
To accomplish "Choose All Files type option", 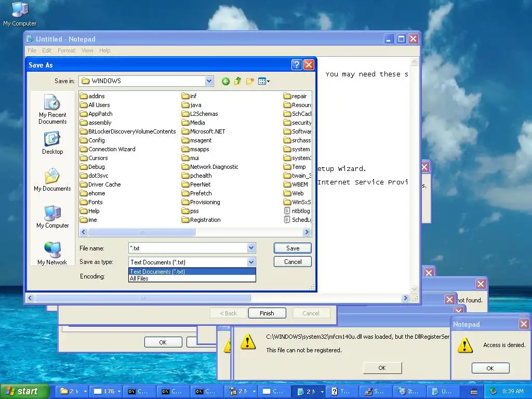I will [x=192, y=278].
